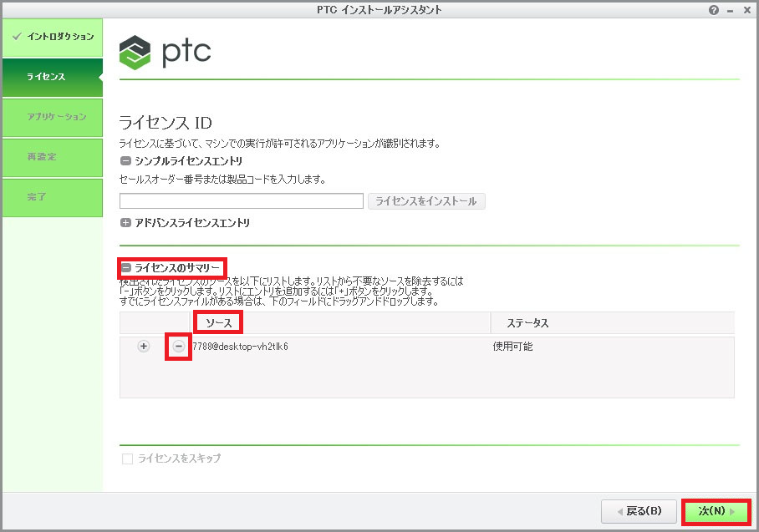Image resolution: width=759 pixels, height=532 pixels.
Task: Select 7788@desktop-vh2tlk6 source entry
Action: pyautogui.click(x=240, y=347)
